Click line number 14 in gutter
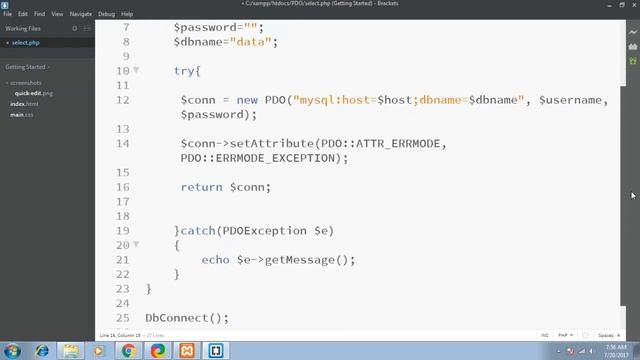This screenshot has height=360, width=640. tap(122, 144)
